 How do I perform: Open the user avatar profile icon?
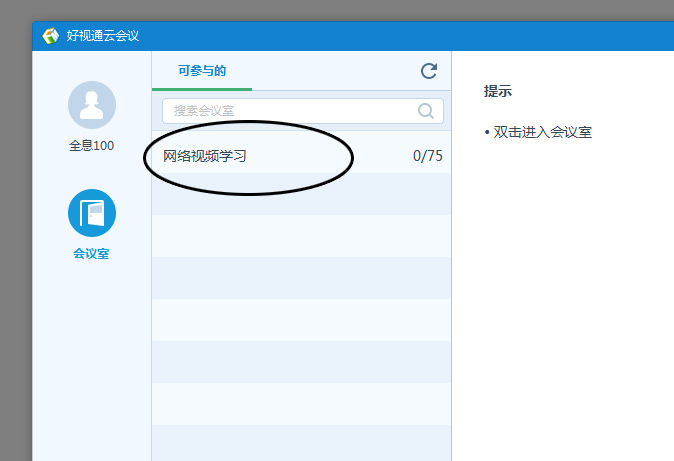click(92, 105)
